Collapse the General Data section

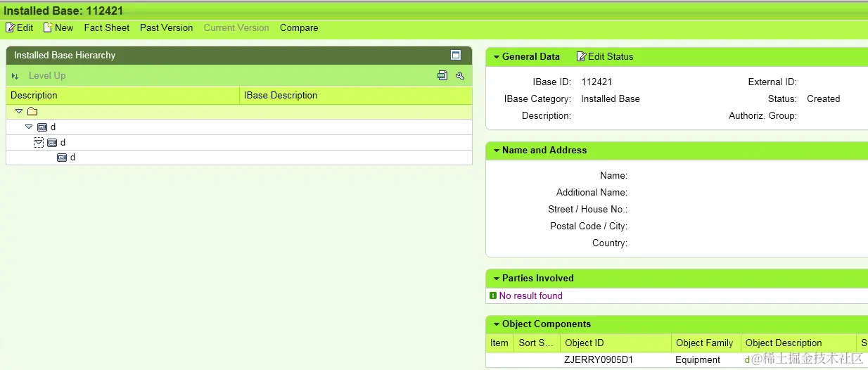(x=497, y=57)
